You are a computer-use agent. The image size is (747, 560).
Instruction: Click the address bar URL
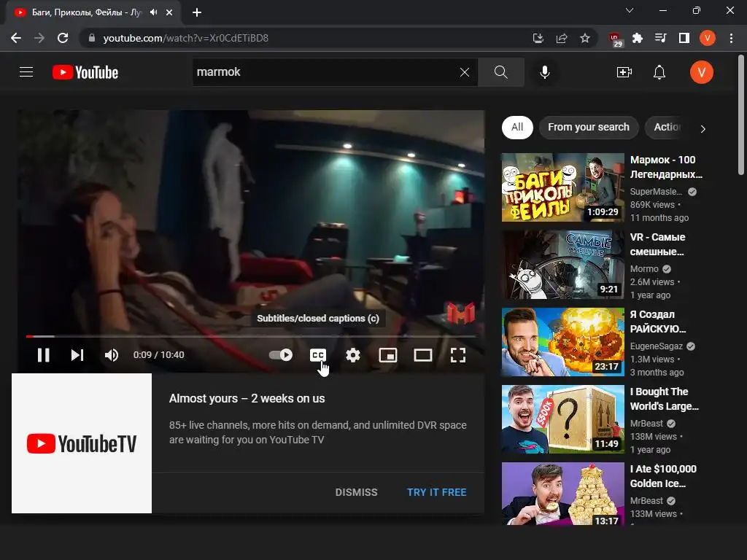pos(186,38)
